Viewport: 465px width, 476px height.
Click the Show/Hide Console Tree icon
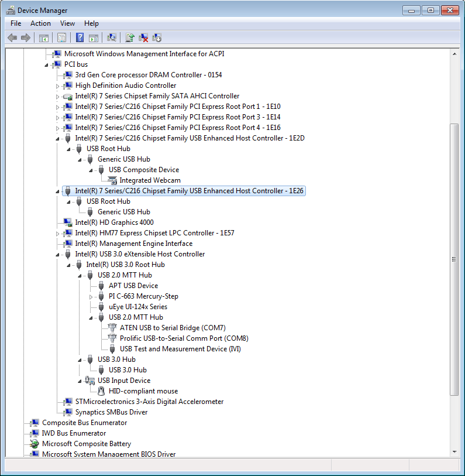tap(44, 38)
